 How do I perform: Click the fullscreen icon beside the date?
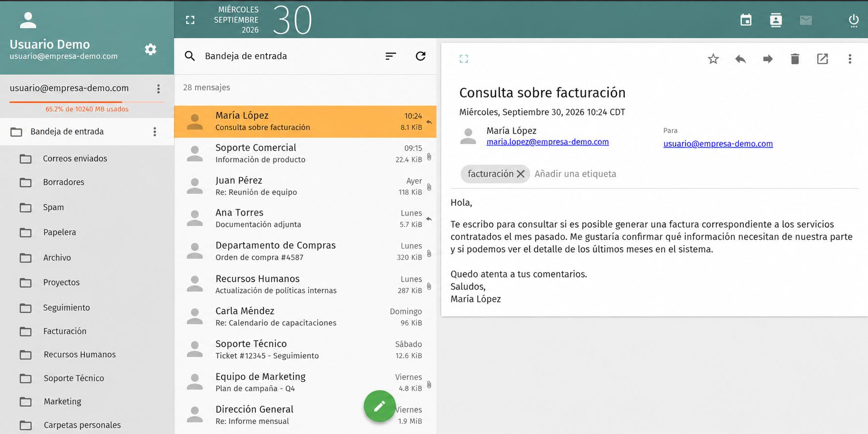tap(190, 20)
